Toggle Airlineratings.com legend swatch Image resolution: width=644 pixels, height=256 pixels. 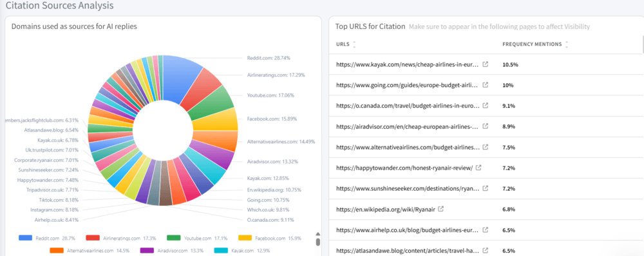click(x=92, y=238)
